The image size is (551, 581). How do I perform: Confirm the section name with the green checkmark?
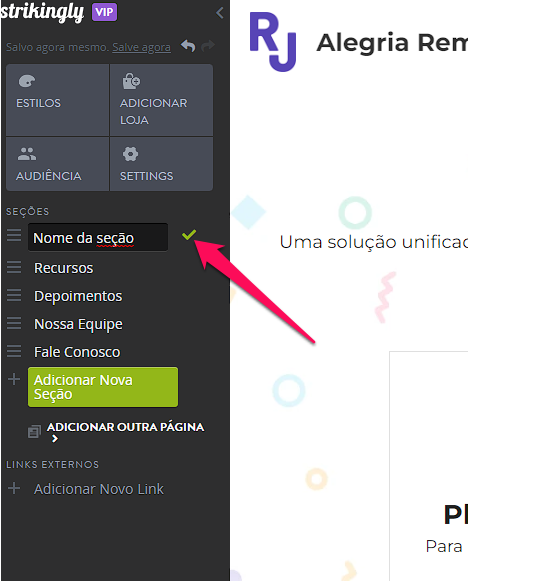[x=189, y=235]
